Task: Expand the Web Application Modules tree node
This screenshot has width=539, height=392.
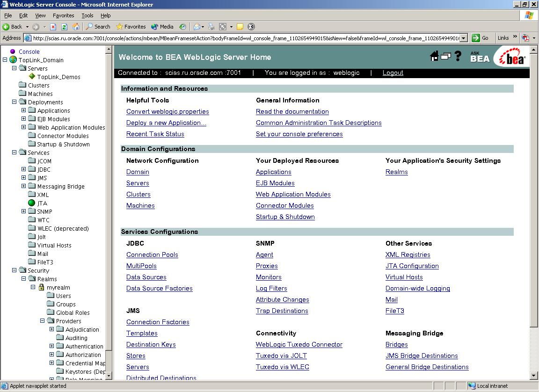Action: [23, 127]
